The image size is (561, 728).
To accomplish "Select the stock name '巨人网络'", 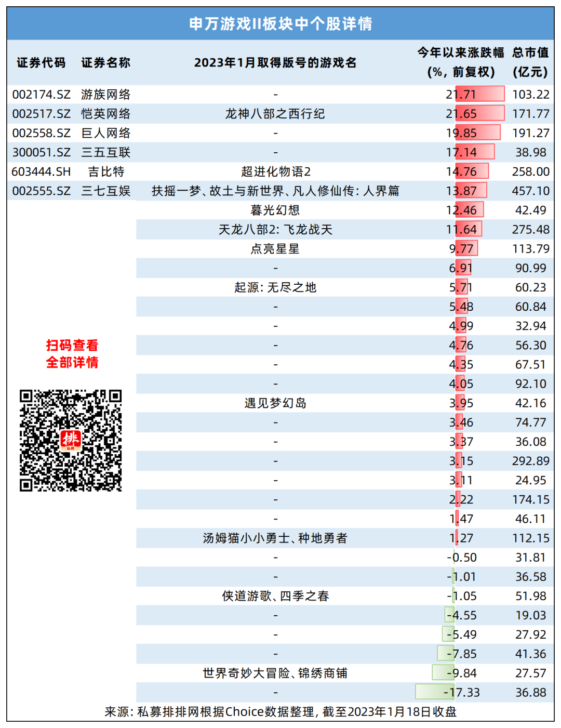I will (106, 133).
